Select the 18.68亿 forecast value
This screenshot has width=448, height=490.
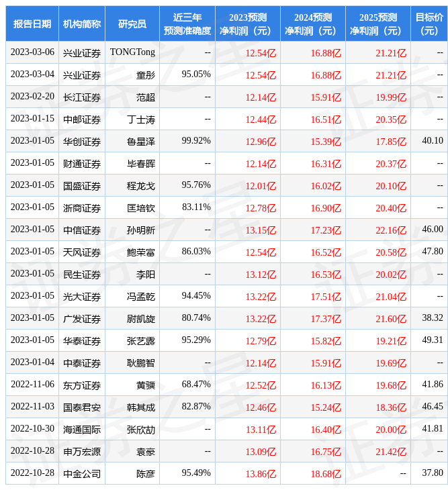326,474
